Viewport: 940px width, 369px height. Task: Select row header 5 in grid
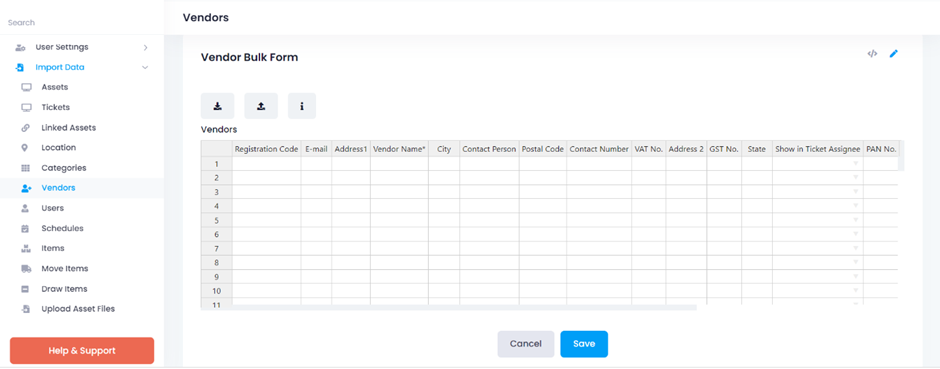pos(216,220)
